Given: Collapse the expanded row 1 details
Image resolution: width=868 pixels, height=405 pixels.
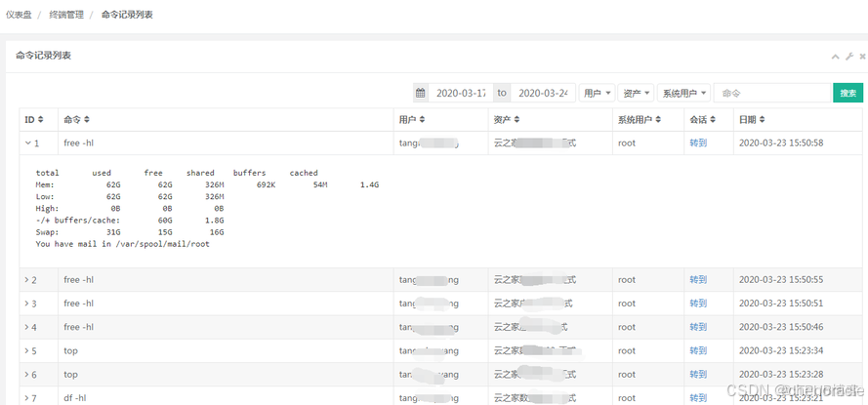Looking at the screenshot, I should click(x=27, y=142).
